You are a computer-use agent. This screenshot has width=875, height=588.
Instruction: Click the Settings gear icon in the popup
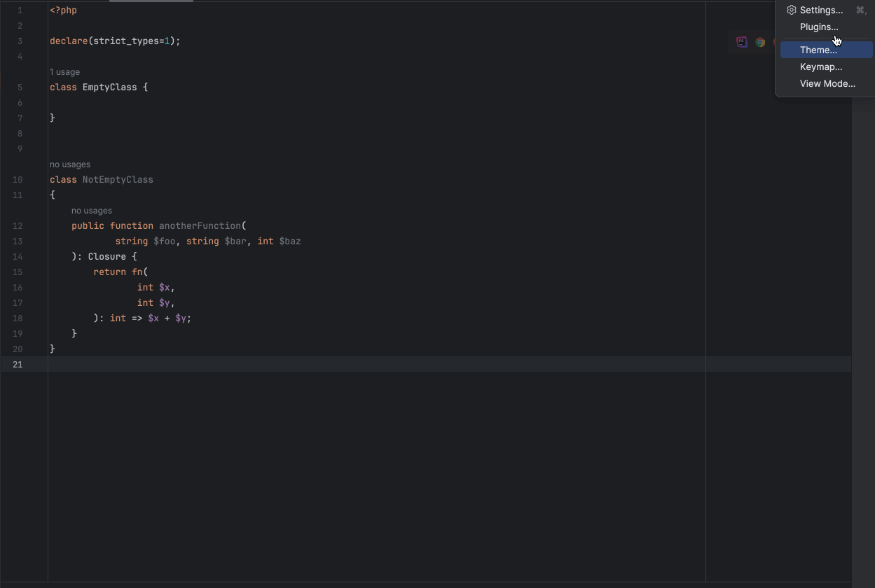pos(791,10)
